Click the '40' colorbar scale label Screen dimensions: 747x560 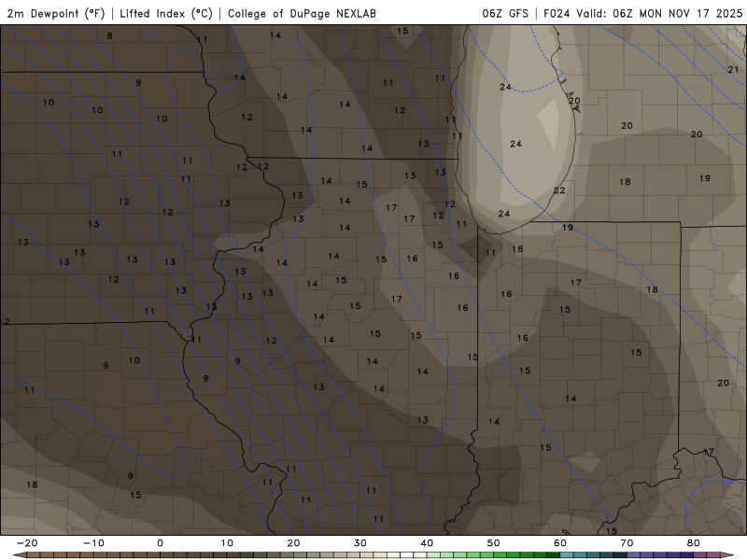coord(427,543)
